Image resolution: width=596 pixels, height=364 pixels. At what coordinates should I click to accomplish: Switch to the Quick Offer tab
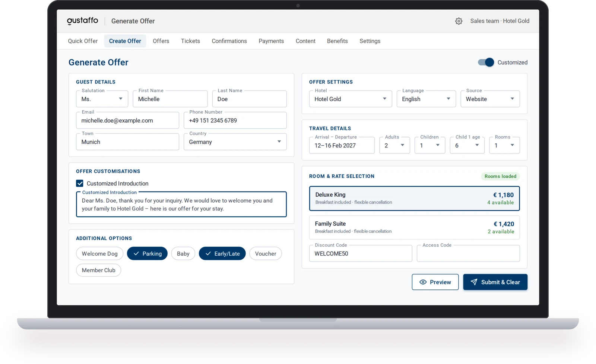click(83, 41)
